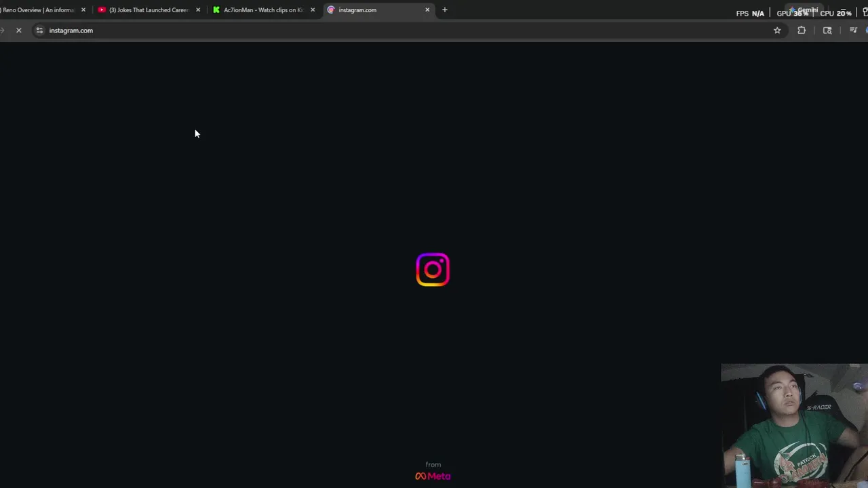Image resolution: width=868 pixels, height=488 pixels.
Task: Close the Jokes That Launched Careers tab
Action: [x=198, y=10]
